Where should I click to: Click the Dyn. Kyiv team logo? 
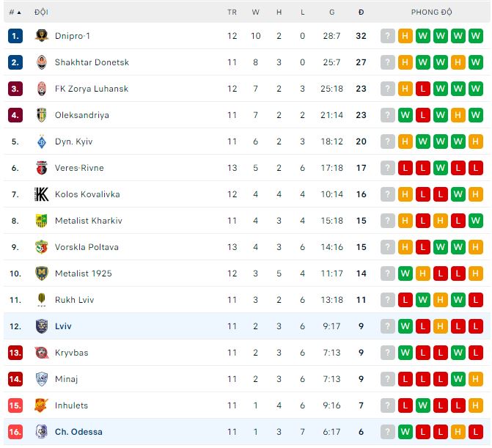tap(41, 142)
